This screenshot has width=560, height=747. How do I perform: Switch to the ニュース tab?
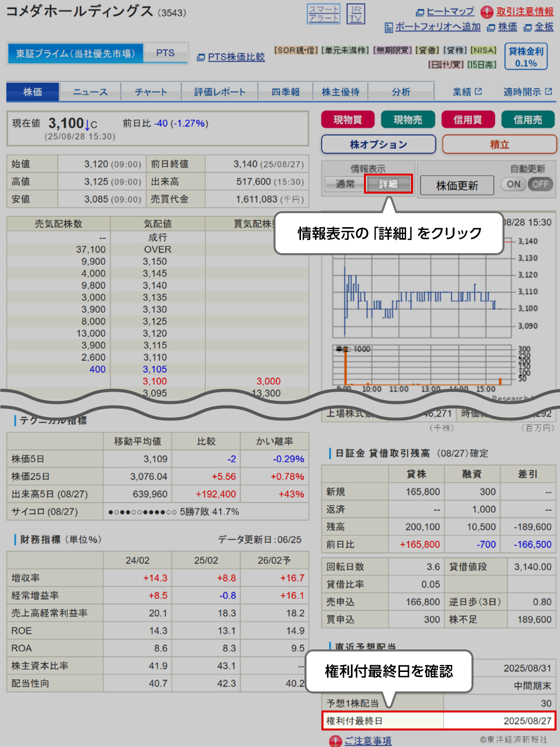click(x=90, y=92)
